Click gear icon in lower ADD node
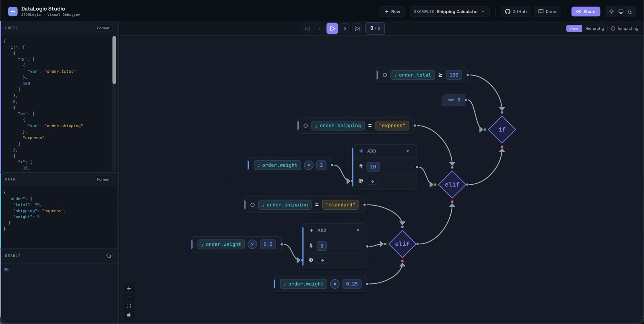Screen dimensions: 644x324 (x=311, y=260)
